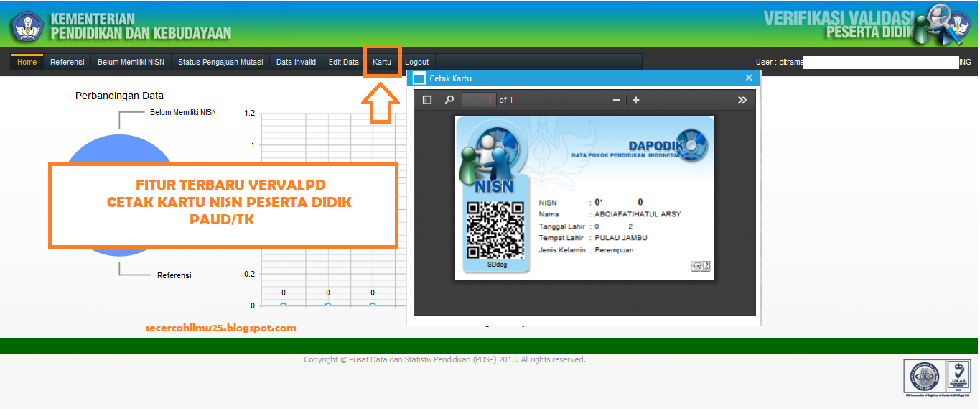Open PDF viewer tools overflow menu
This screenshot has height=409, width=980.
point(742,100)
